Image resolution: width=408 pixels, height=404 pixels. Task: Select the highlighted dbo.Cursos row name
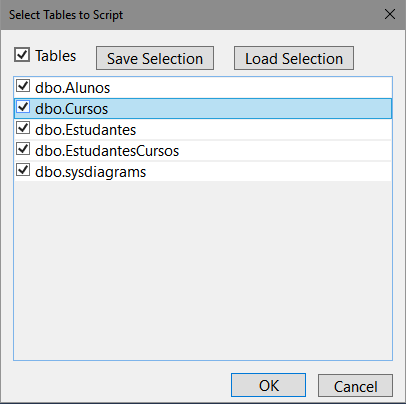72,109
